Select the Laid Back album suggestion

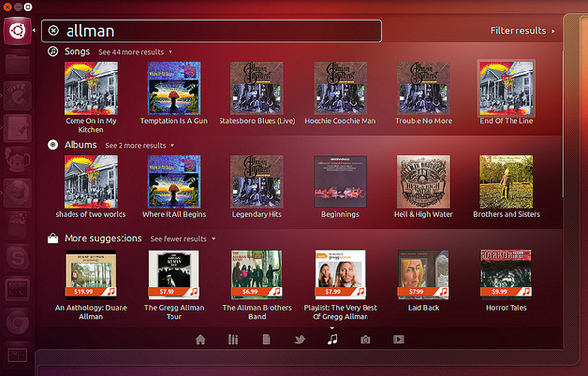tap(423, 281)
